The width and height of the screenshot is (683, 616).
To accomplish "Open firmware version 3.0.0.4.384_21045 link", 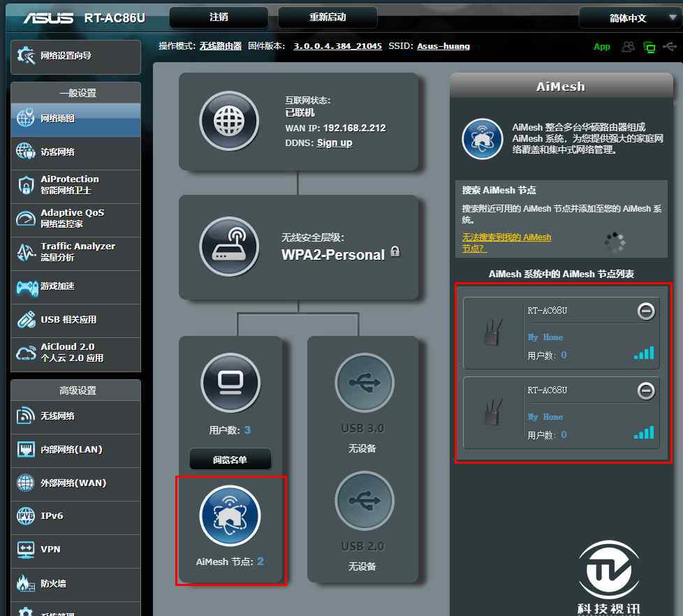I will (x=337, y=45).
